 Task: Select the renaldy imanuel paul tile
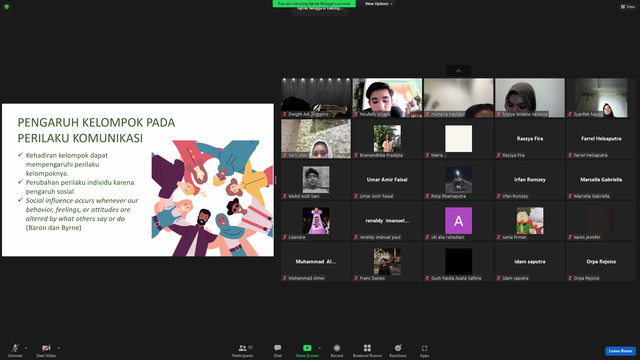point(387,221)
